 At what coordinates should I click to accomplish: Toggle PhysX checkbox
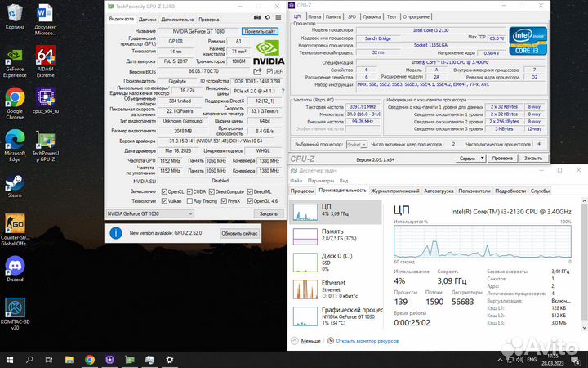[x=224, y=201]
